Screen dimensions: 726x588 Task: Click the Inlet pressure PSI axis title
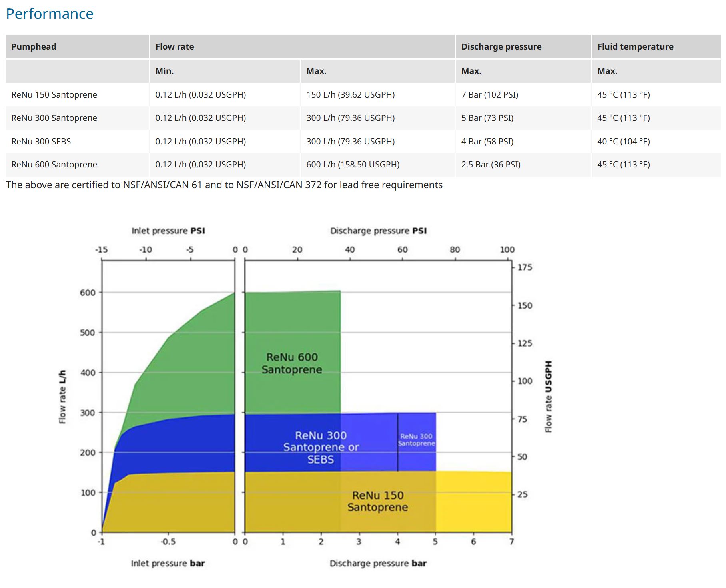(x=168, y=231)
